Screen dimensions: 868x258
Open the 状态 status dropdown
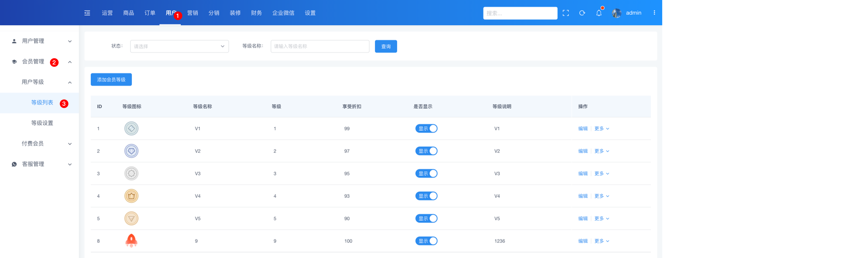(x=179, y=46)
